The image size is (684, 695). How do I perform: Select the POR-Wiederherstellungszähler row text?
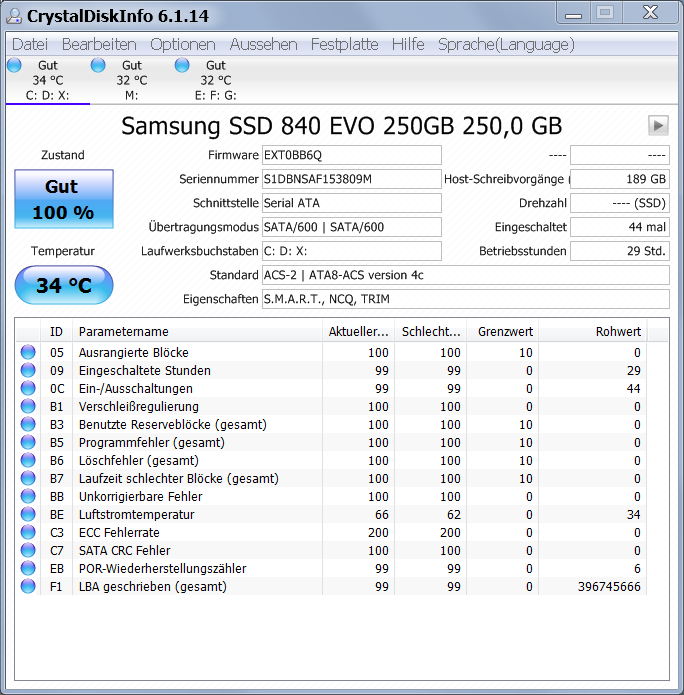click(x=162, y=568)
